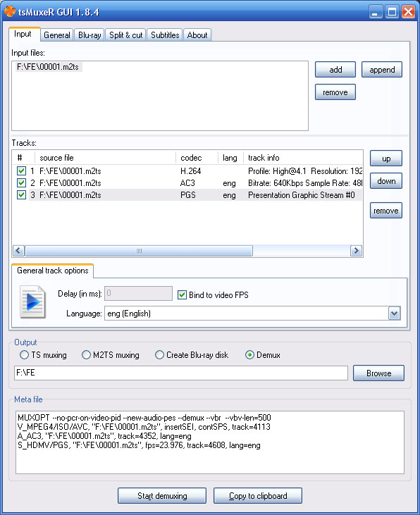Click the add input file button
The width and height of the screenshot is (420, 515).
335,70
